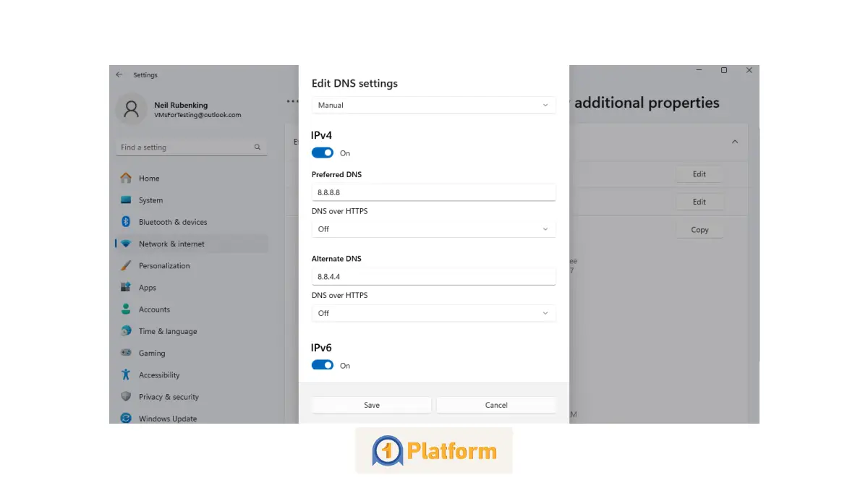Select Network & internet in sidebar
Screen dimensions: 868x488
(171, 244)
